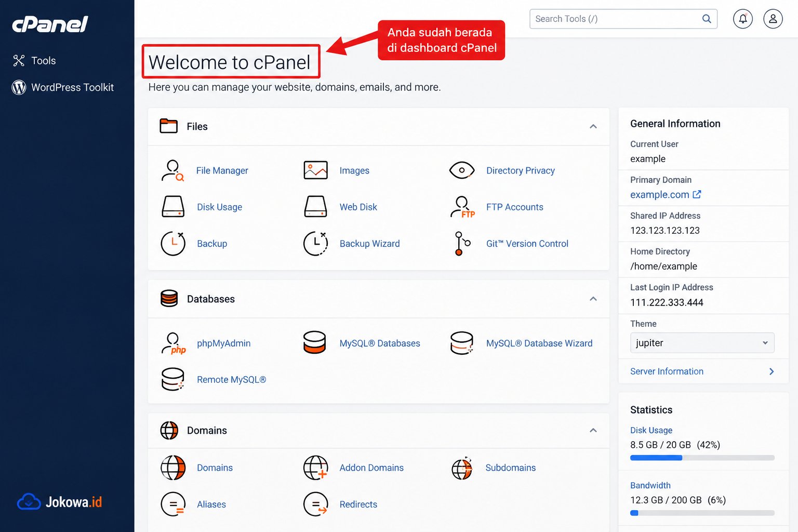
Task: Open the Server Information link
Action: pyautogui.click(x=667, y=371)
